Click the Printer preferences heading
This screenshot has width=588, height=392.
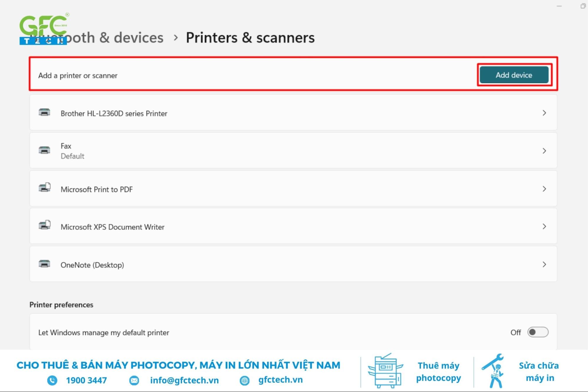click(61, 305)
